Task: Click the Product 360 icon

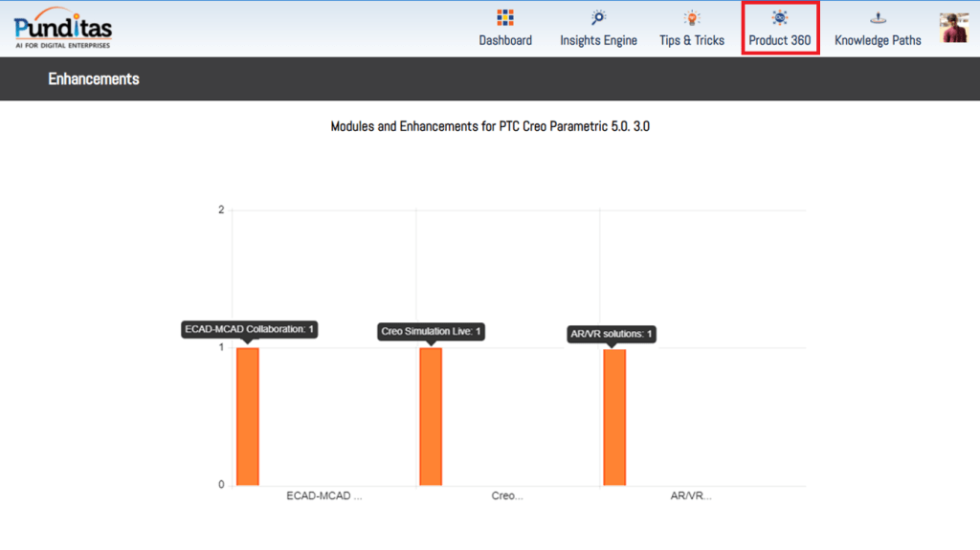Action: coord(779,17)
